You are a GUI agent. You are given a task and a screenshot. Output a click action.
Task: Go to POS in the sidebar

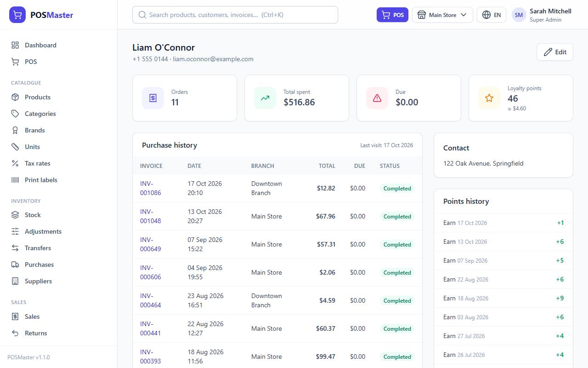click(x=59, y=62)
